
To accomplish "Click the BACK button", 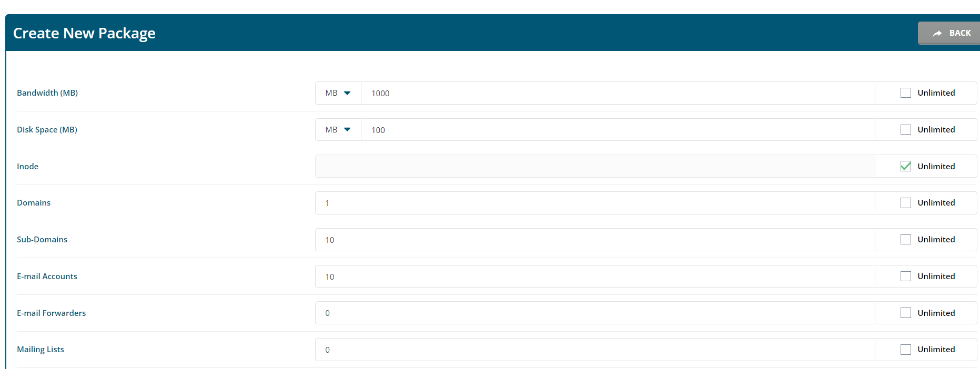I will click(949, 33).
